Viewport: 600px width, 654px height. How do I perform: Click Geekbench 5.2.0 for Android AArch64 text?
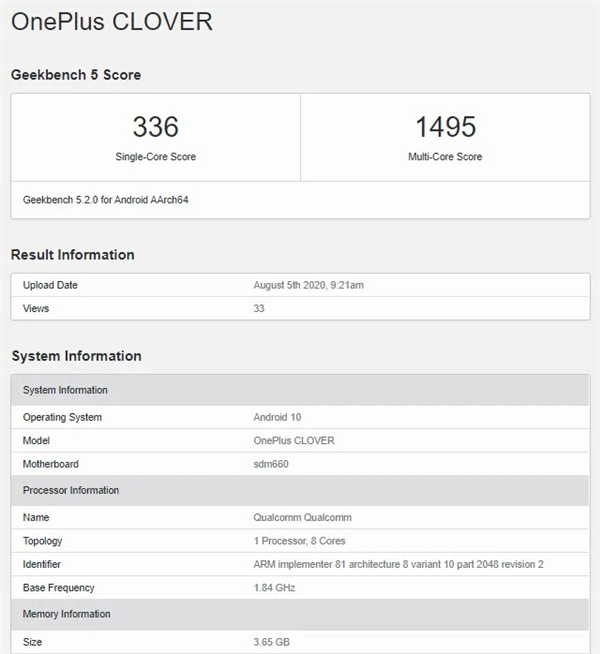[x=105, y=200]
